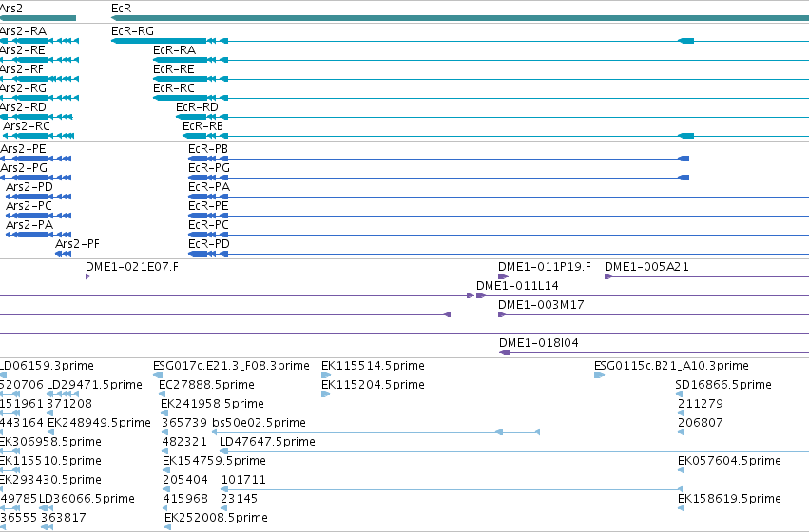Viewport: 809px width, 532px height.
Task: Pick the Ars2-PE protein label
Action: pyautogui.click(x=23, y=149)
